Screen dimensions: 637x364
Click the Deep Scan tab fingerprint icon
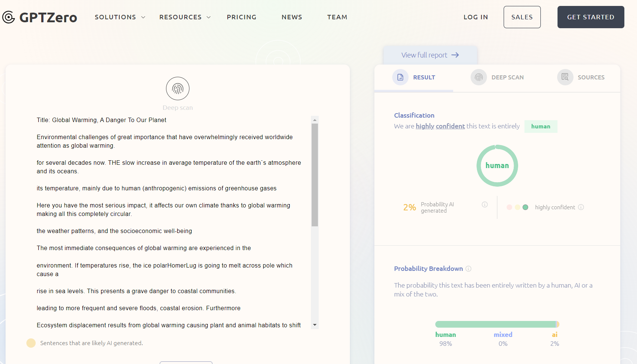click(x=478, y=77)
